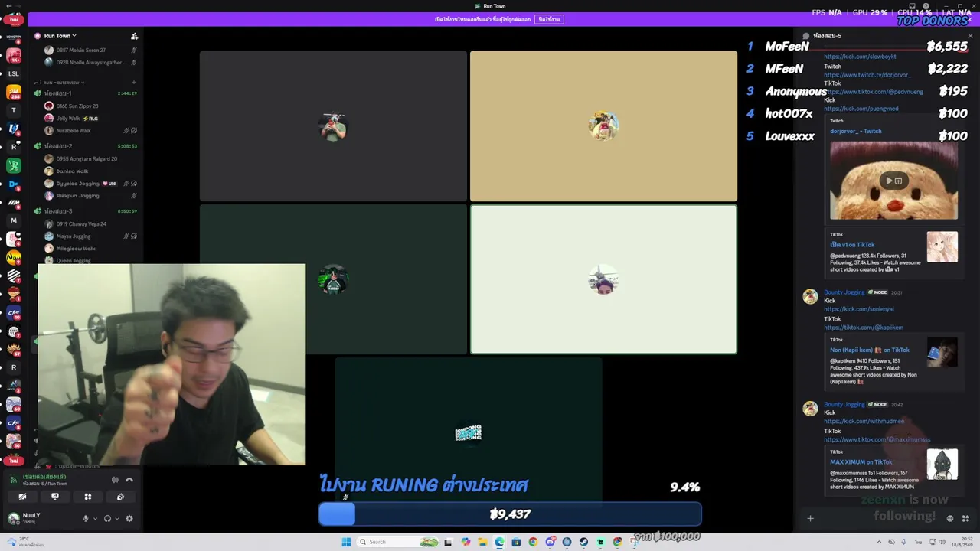Click ปิดใช้งาน button in purple banner
Viewport: 980px width, 551px height.
coord(549,19)
